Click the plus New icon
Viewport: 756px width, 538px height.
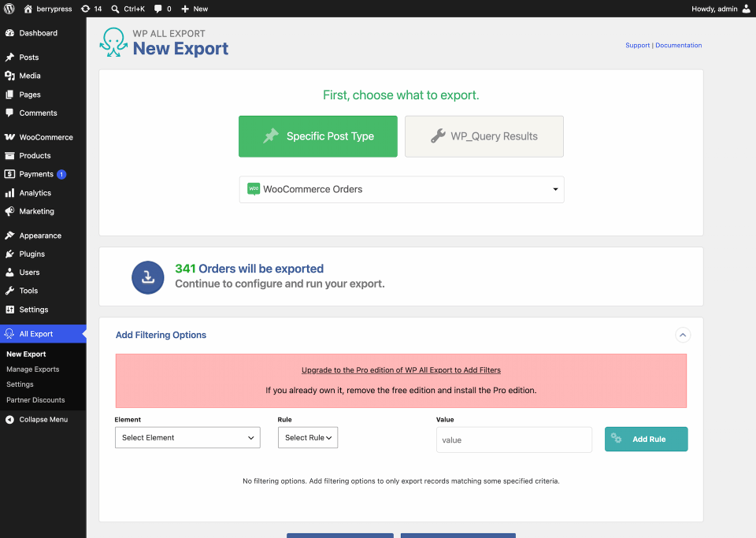(185, 9)
